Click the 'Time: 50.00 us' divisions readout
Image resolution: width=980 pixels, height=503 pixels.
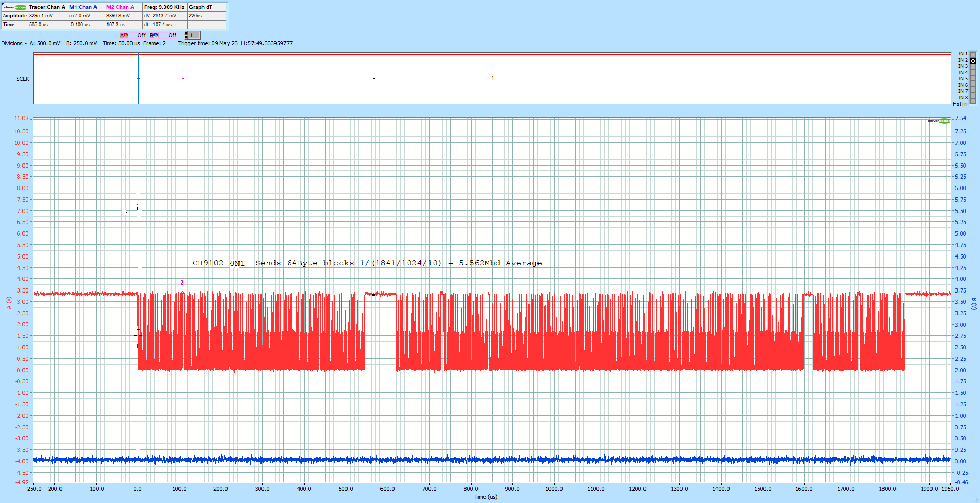coord(122,43)
